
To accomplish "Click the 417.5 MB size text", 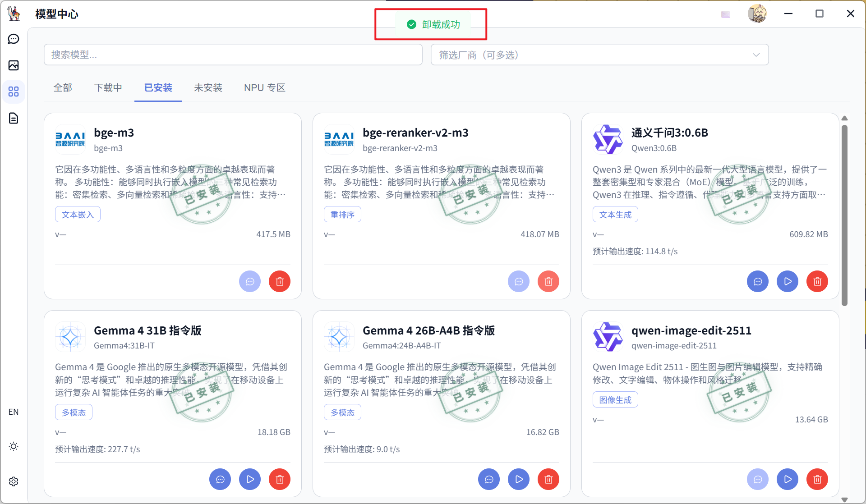I will [x=273, y=234].
